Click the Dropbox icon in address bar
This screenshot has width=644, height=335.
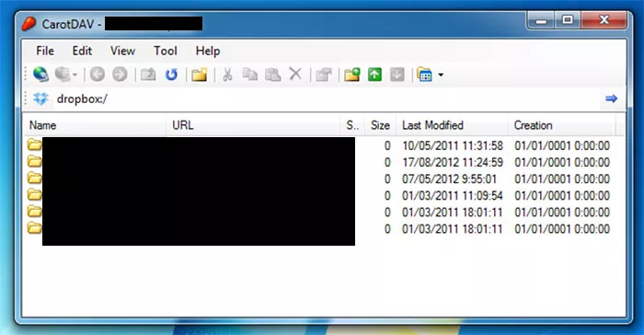[40, 98]
